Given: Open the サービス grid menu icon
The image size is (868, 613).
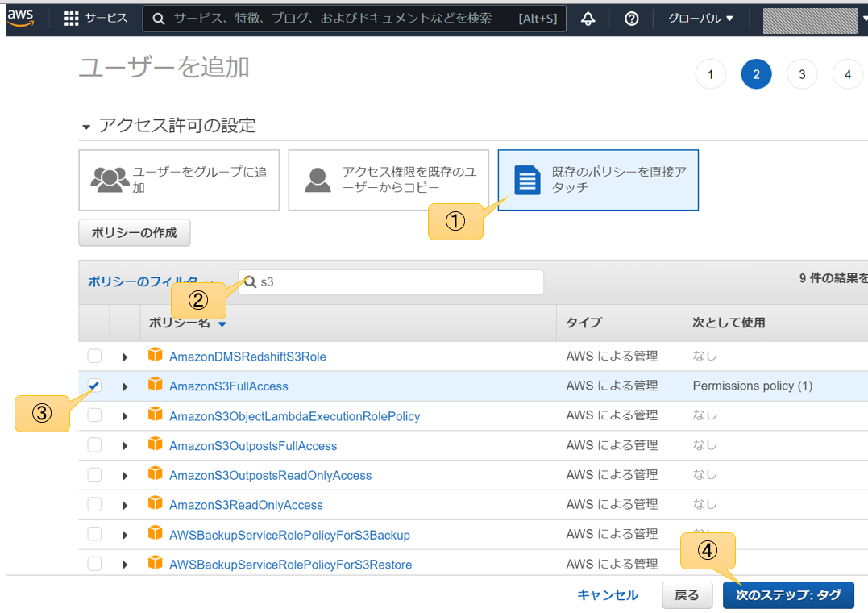Looking at the screenshot, I should (x=72, y=19).
